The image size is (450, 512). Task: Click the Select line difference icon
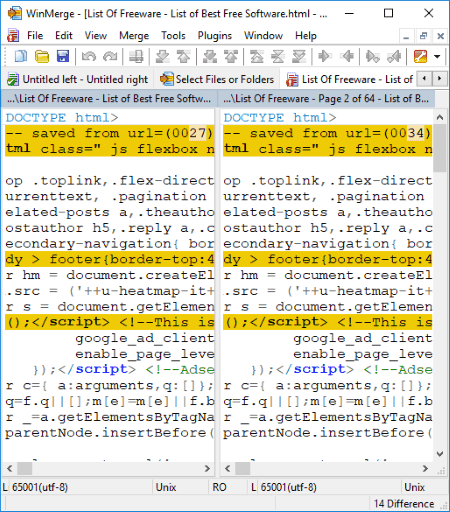[136, 56]
